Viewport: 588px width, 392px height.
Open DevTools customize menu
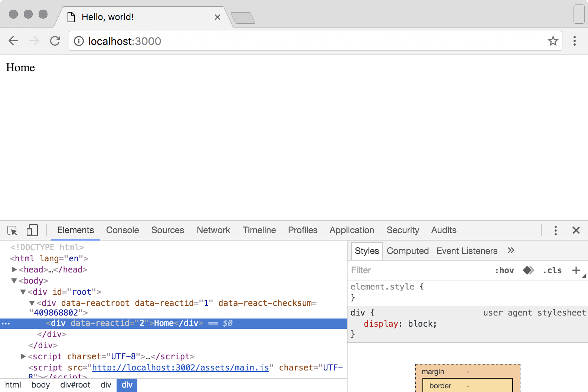click(555, 231)
